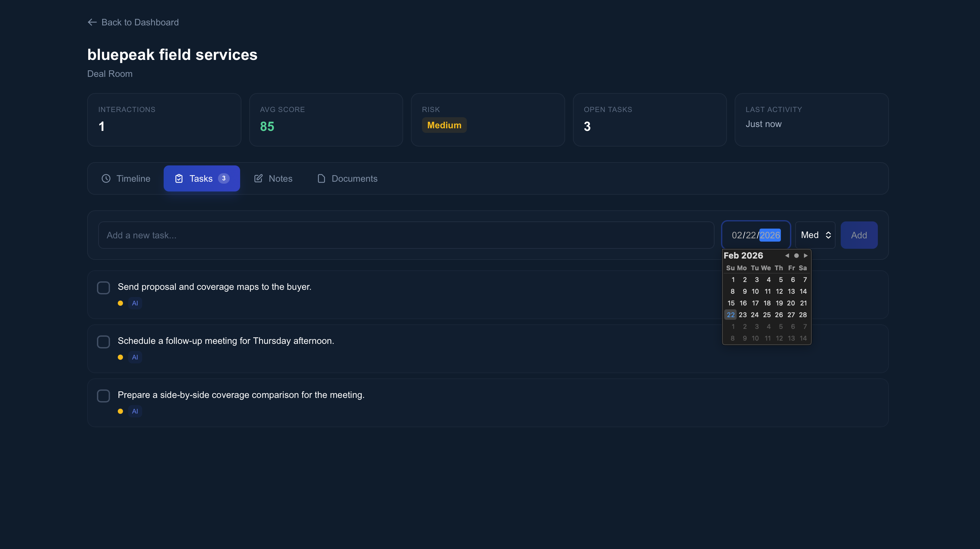
Task: Click the Add a new task field
Action: pyautogui.click(x=405, y=235)
